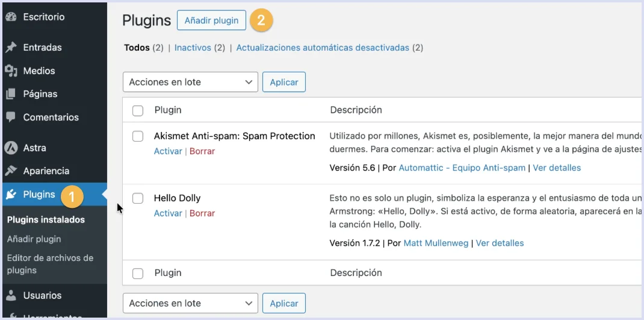Open Ver detalles for Akismet

(x=557, y=168)
